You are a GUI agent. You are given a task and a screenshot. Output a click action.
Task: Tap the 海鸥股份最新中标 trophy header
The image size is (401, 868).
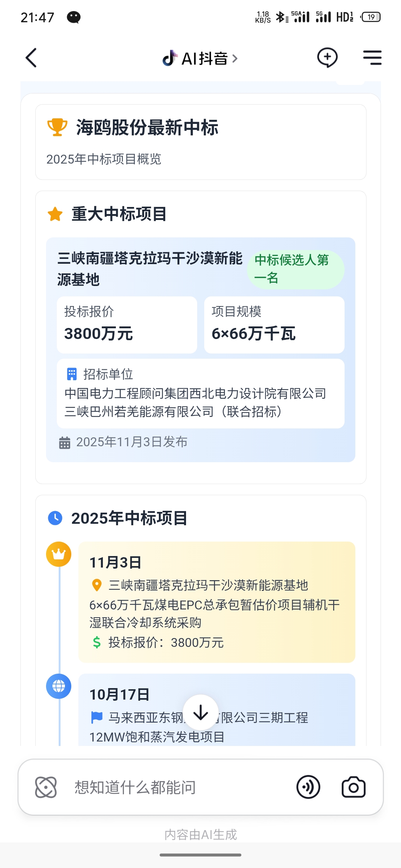[x=147, y=128]
